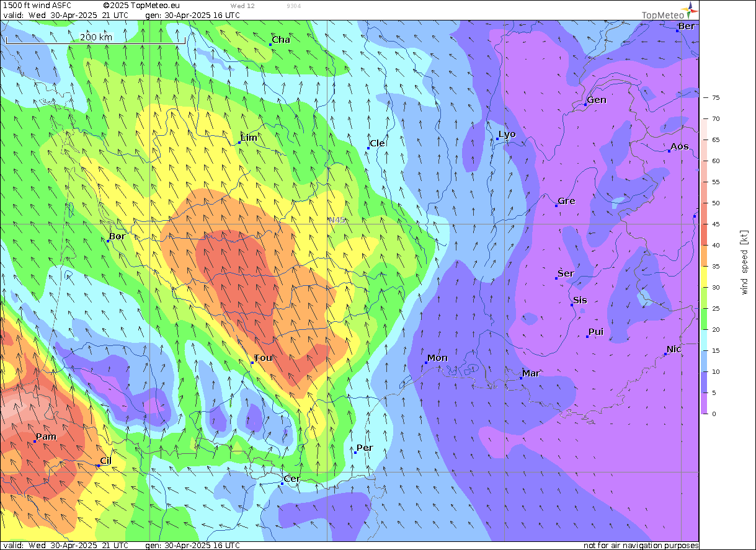Screen dimensions: 756x550
Task: Select the Gre city label
Action: pyautogui.click(x=566, y=201)
